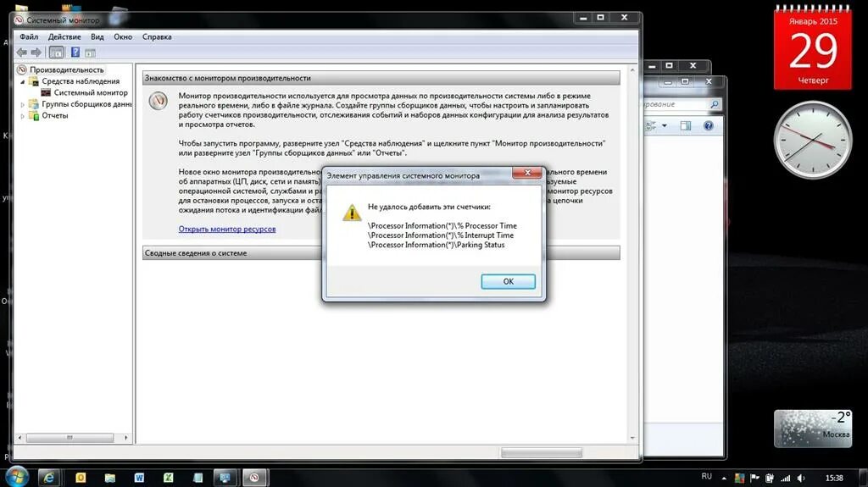Viewport: 868px width, 487px height.
Task: Click the down arrow of main vertical scrollbar
Action: [632, 439]
